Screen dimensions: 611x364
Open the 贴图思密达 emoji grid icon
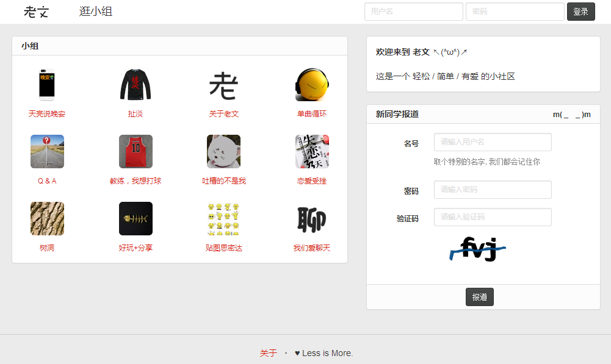[x=223, y=218]
